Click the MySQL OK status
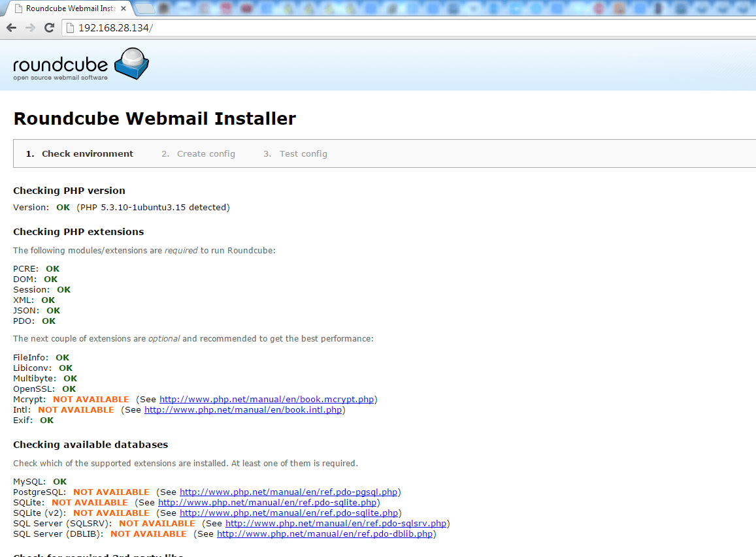This screenshot has width=756, height=557. (59, 482)
